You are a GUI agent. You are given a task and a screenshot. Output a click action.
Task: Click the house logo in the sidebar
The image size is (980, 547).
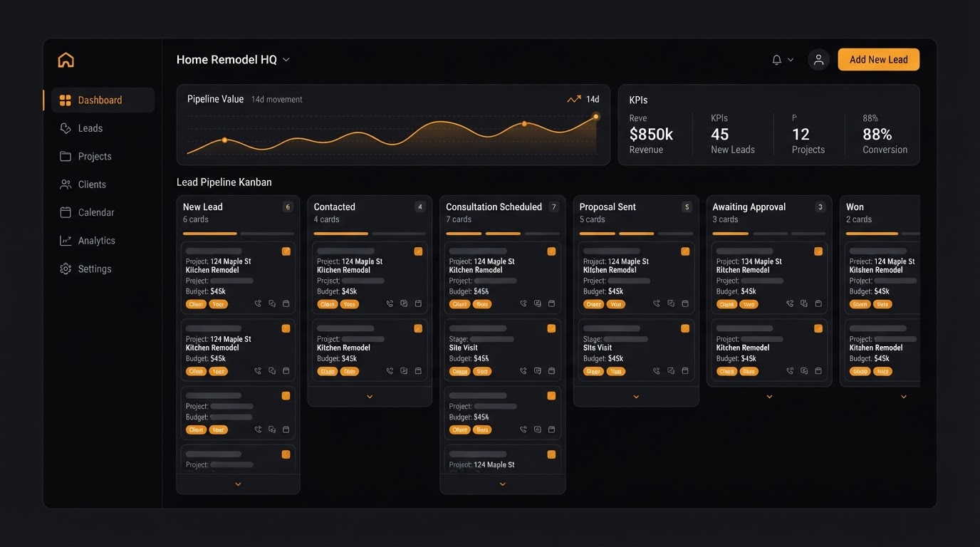66,60
